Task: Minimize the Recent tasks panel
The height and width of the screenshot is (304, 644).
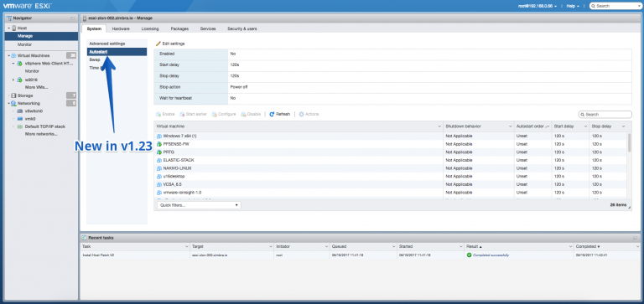Action: coord(636,238)
